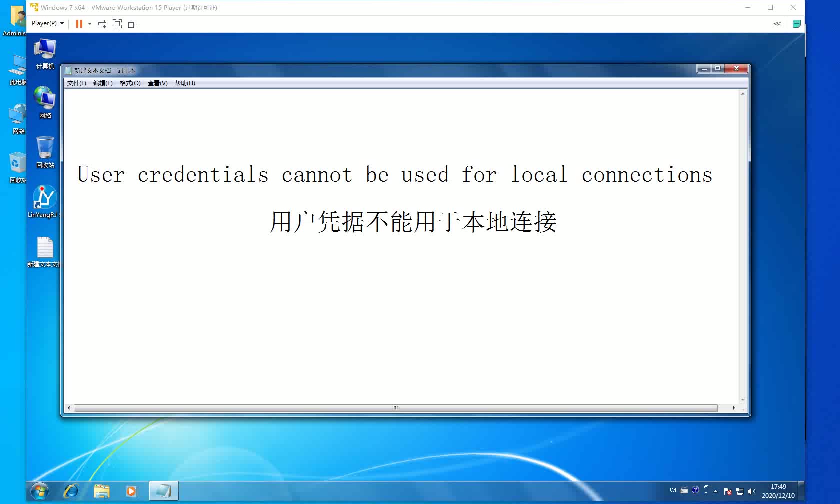The image size is (840, 504).
Task: Expand the power options arrow next to pause
Action: tap(90, 24)
